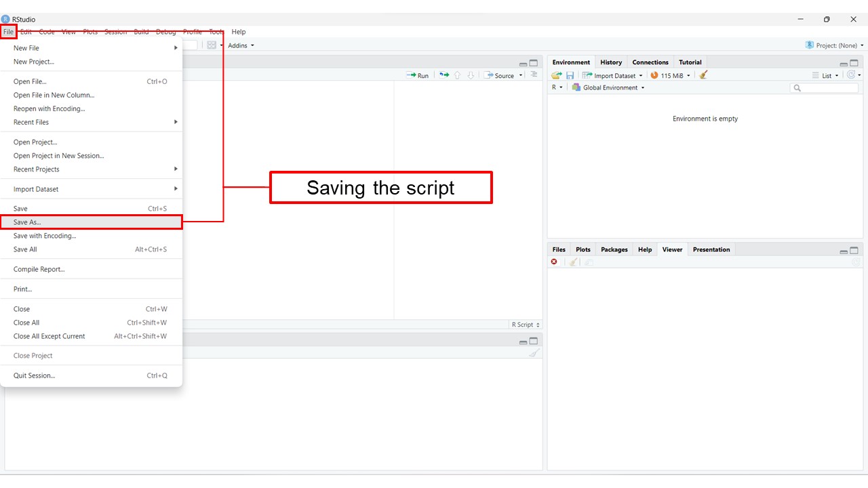Open the R language dropdown

pos(557,87)
